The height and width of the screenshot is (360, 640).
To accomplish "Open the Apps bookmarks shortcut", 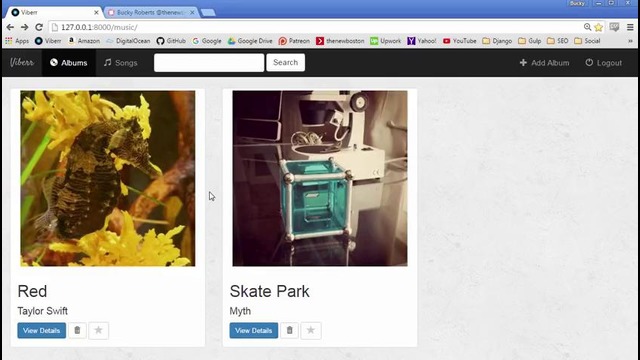I will click(17, 41).
